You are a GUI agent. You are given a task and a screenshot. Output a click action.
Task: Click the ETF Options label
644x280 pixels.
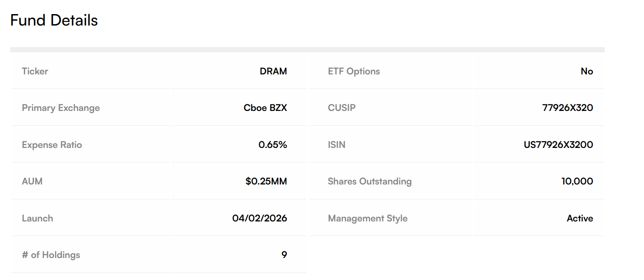coord(354,71)
